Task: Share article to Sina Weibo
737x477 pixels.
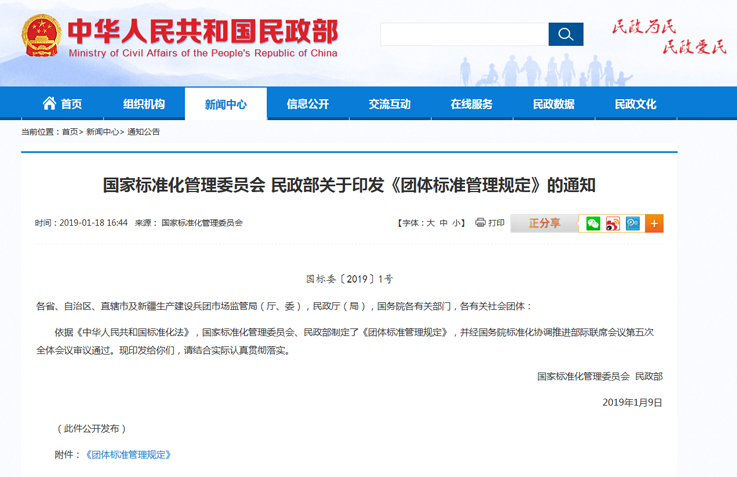Action: point(613,223)
